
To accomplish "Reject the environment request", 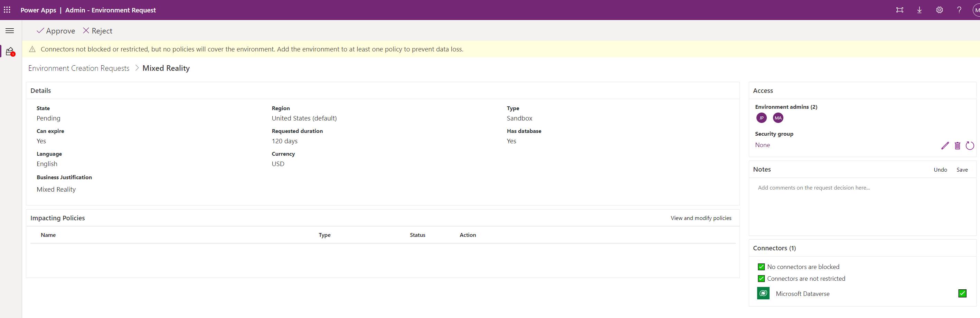I will tap(98, 31).
